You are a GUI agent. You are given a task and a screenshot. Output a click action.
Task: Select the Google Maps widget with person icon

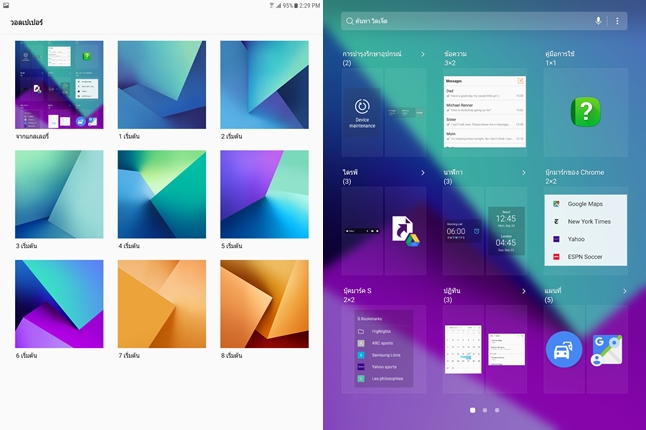[x=606, y=349]
